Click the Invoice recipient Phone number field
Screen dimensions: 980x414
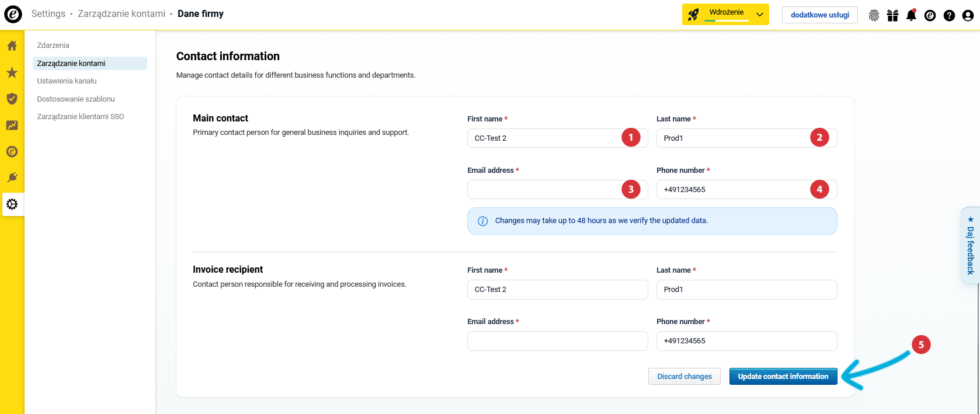pyautogui.click(x=746, y=341)
